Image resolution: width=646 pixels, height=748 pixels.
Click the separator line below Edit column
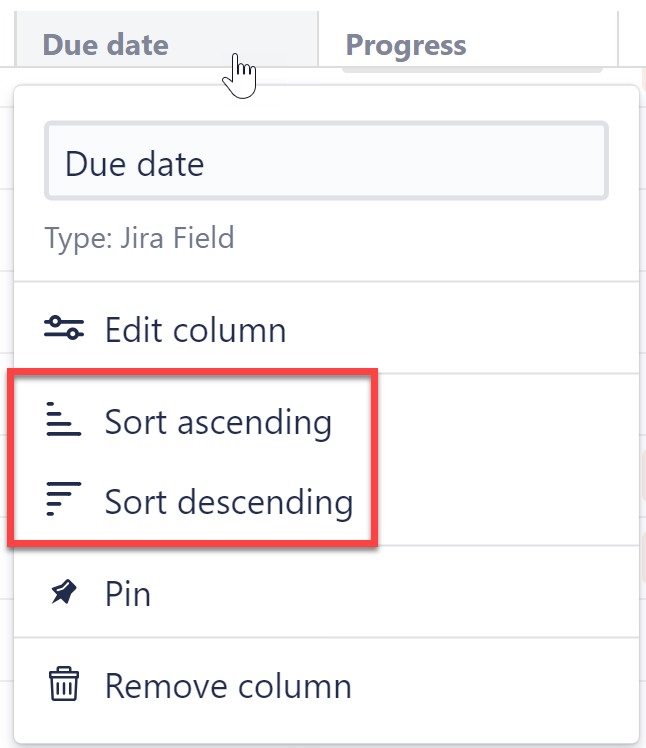[326, 374]
